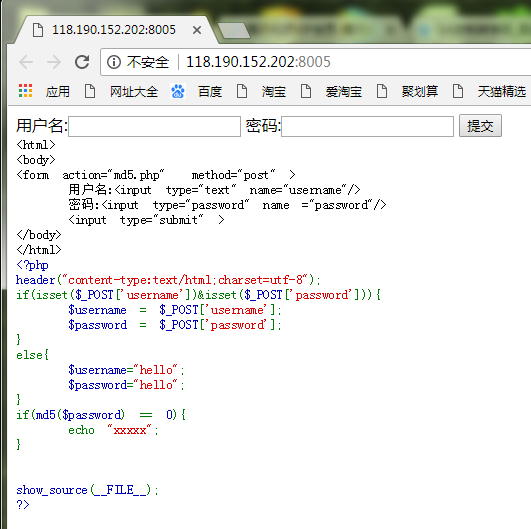This screenshot has width=531, height=529.
Task: Open the 网址大全 bookmark
Action: click(134, 91)
